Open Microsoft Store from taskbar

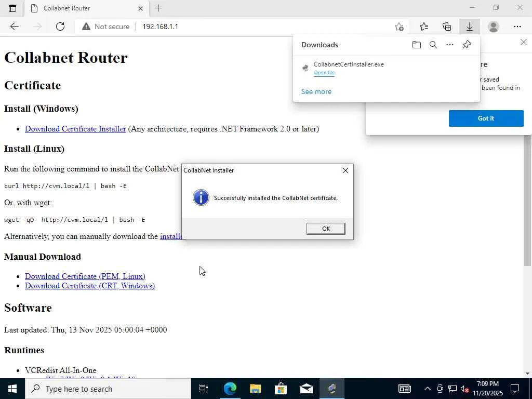(281, 389)
